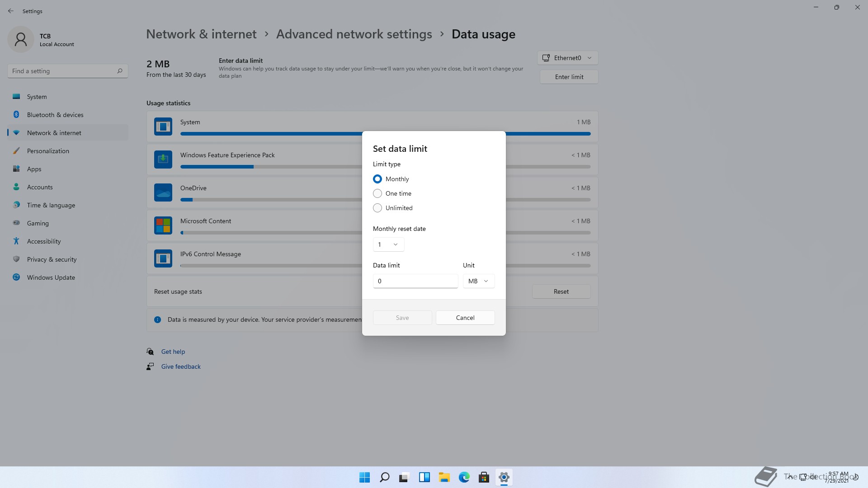Click the Accessibility sidebar icon

tap(16, 241)
